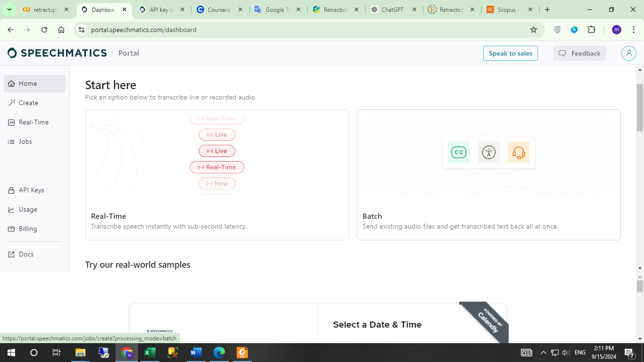Go back in browser history
The height and width of the screenshot is (362, 644).
coord(10,30)
